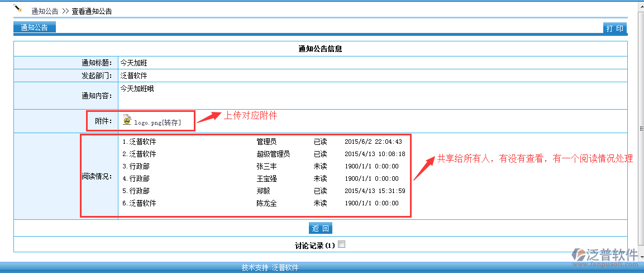The width and height of the screenshot is (644, 273).
Task: Click 查看通知公告 in the breadcrumb
Action: pyautogui.click(x=92, y=11)
